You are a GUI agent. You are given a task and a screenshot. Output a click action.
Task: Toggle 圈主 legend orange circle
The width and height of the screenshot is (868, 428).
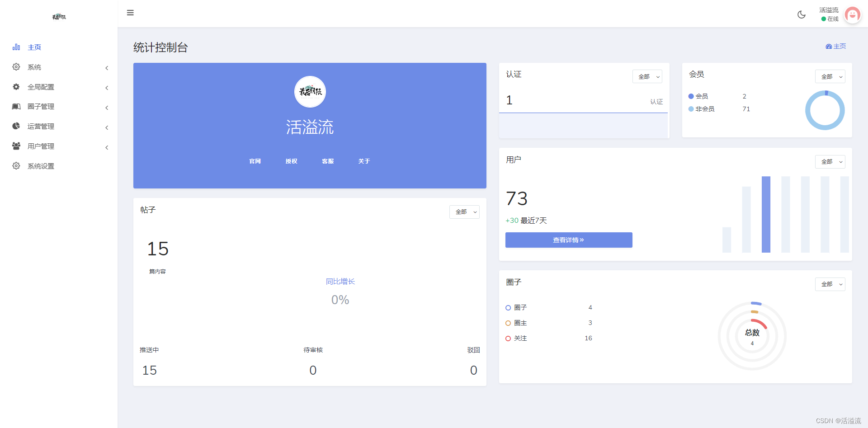[x=508, y=323]
